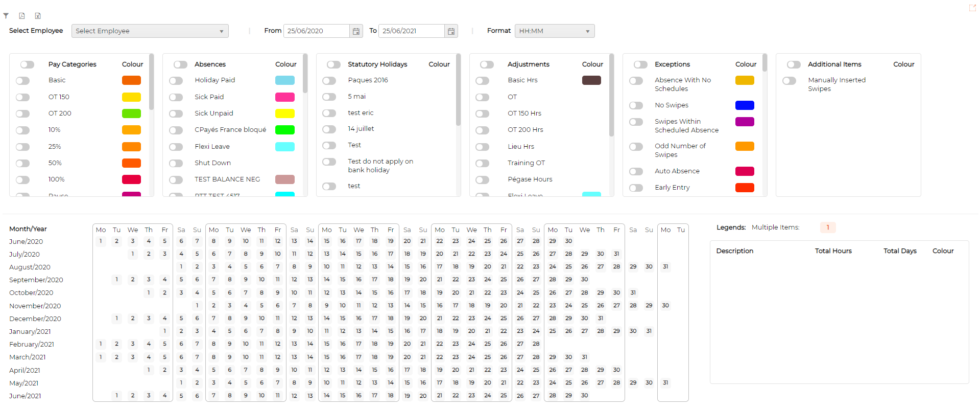
Task: Click the Total Hours column header
Action: click(x=833, y=251)
